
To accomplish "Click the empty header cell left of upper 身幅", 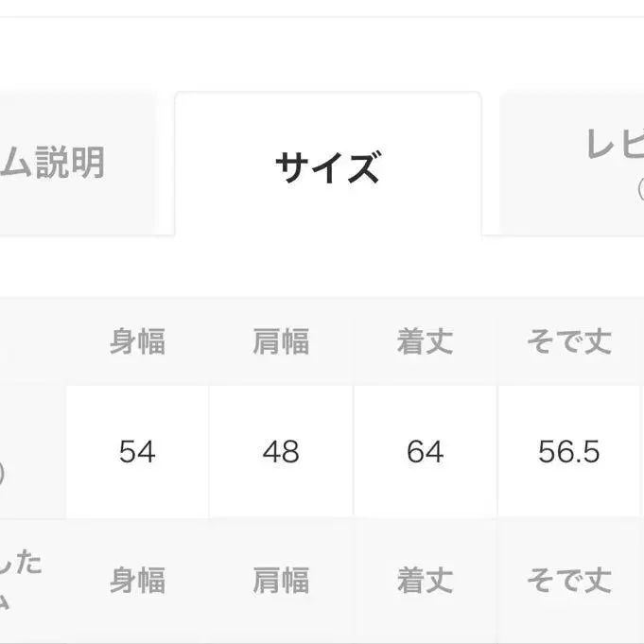I will [x=28, y=342].
